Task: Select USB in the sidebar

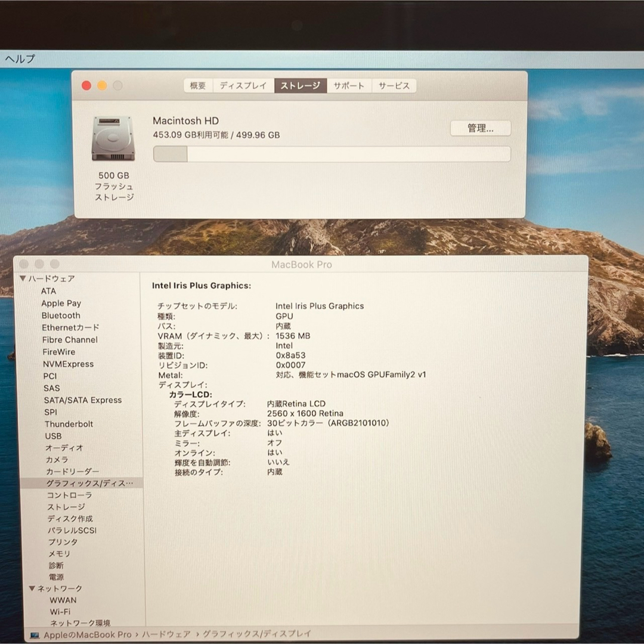Action: coord(54,436)
